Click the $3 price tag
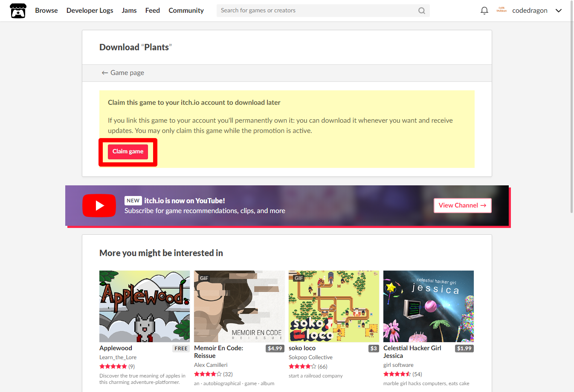The height and width of the screenshot is (392, 574). pos(374,349)
